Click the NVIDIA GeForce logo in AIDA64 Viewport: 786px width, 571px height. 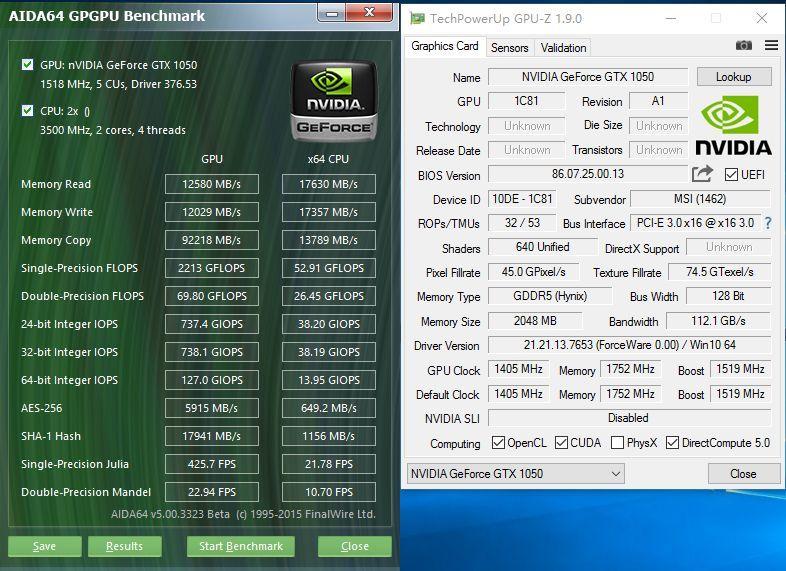(x=333, y=100)
